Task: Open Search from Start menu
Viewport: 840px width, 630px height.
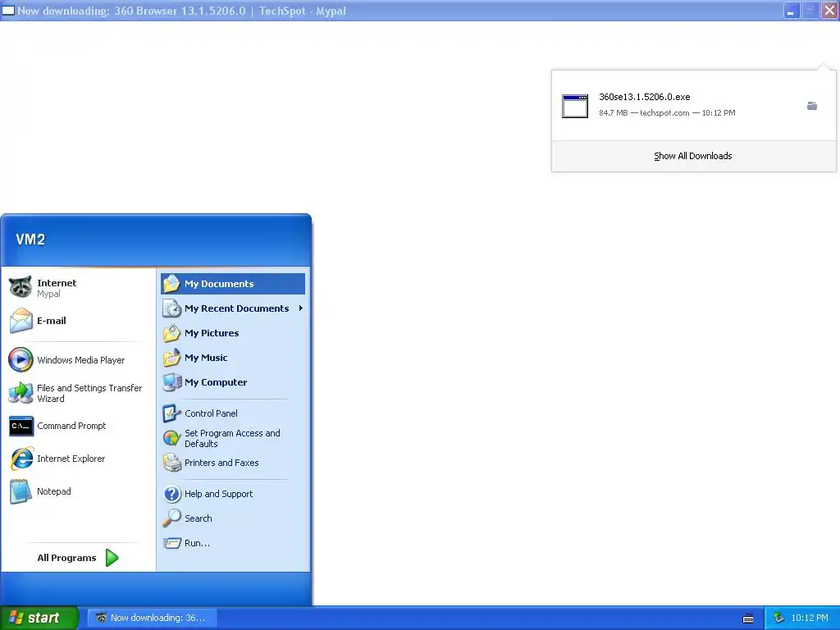Action: click(x=233, y=518)
